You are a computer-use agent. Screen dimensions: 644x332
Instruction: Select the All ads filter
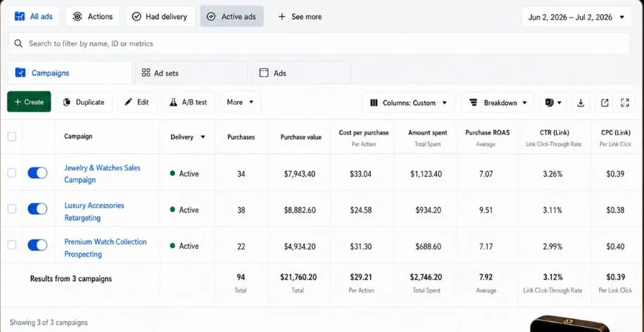(34, 16)
